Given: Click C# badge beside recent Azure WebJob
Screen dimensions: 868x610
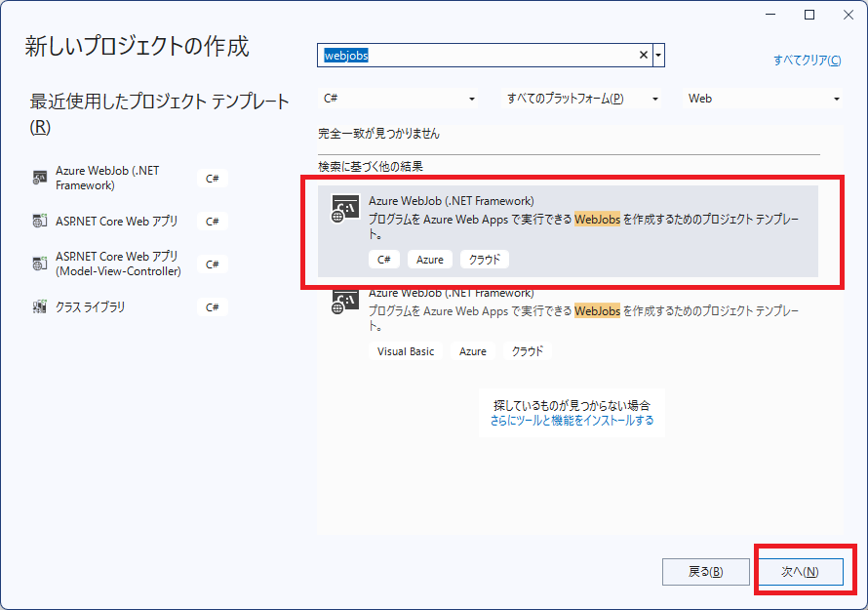Looking at the screenshot, I should click(212, 179).
